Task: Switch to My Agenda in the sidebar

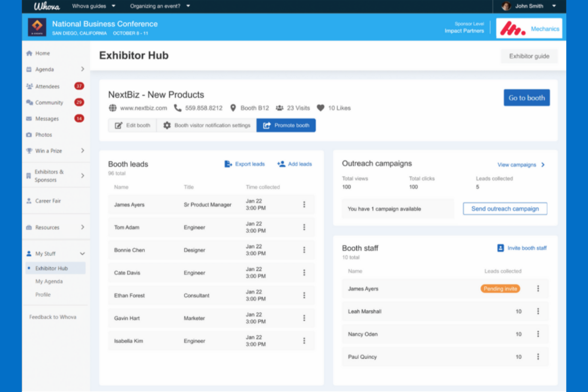Action: (x=49, y=281)
